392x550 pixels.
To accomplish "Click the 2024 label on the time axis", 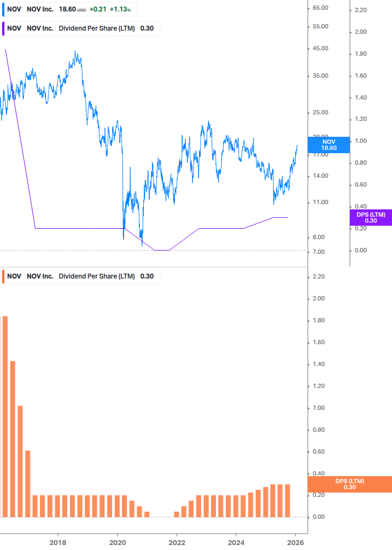I will click(x=236, y=543).
